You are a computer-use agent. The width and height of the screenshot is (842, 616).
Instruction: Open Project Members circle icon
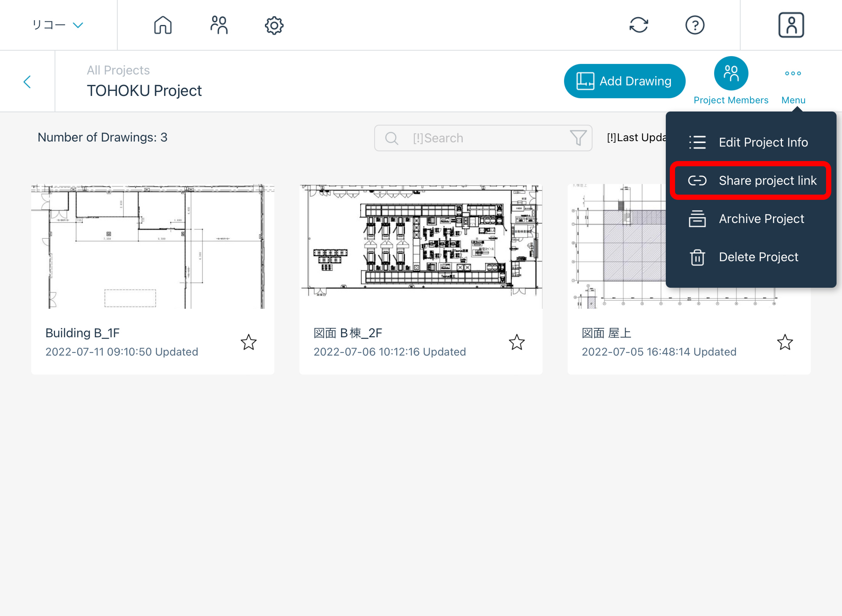click(731, 73)
